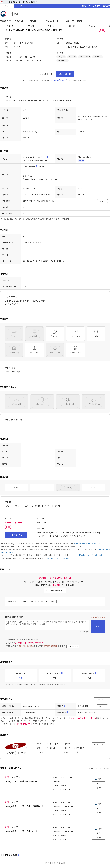The image size is (110, 868).
Task: Click the 전송 button
Action: click(98, 626)
